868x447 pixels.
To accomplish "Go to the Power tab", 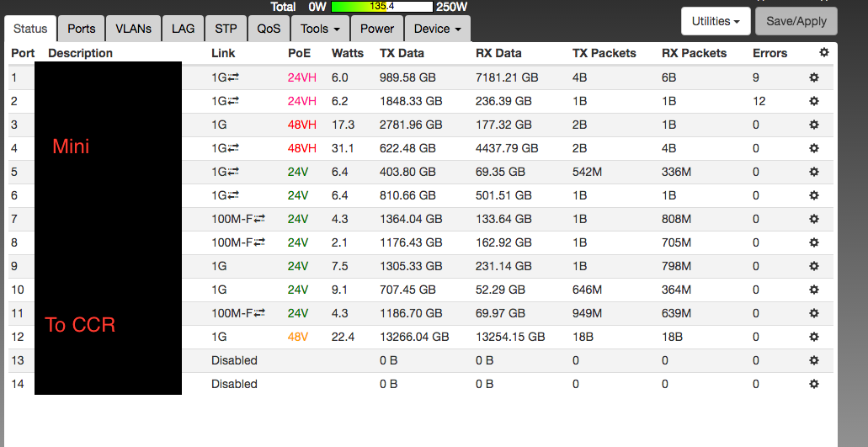I will (376, 29).
